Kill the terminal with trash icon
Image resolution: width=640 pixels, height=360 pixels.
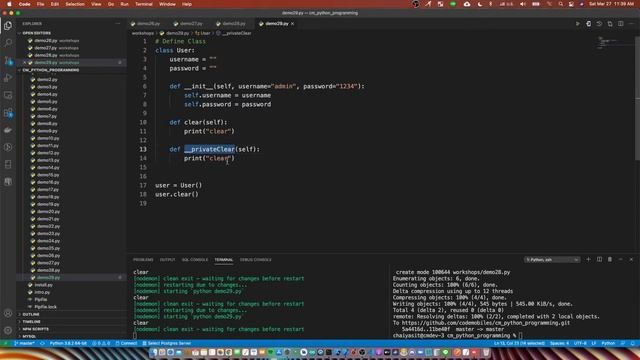(610, 260)
